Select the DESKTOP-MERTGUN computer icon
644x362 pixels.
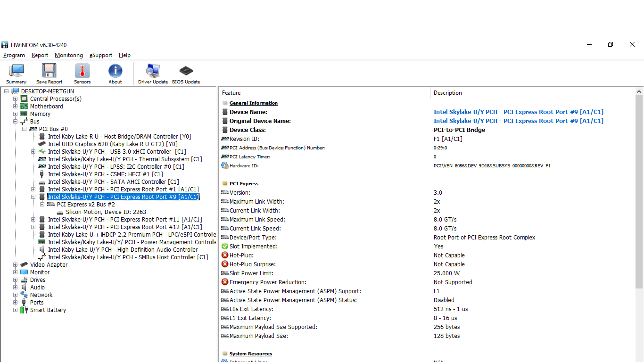pyautogui.click(x=16, y=91)
